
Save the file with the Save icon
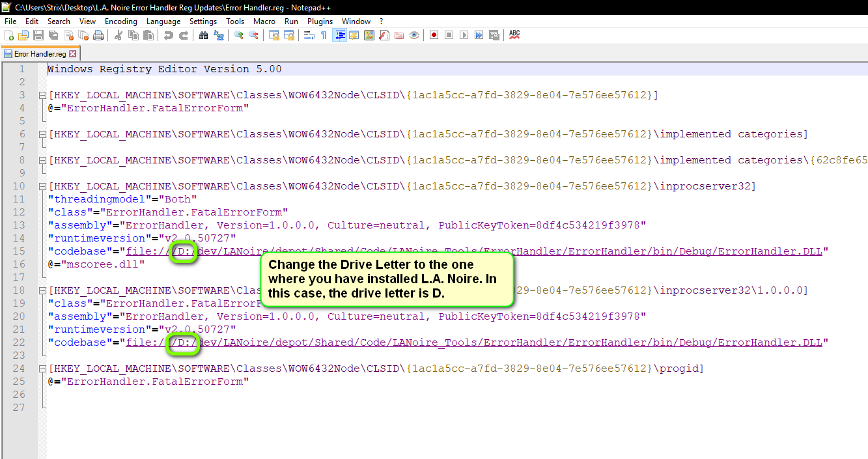pos(38,35)
